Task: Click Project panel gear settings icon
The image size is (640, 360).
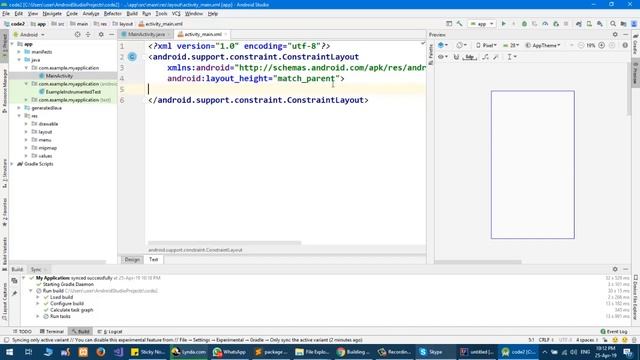Action: 101,35
